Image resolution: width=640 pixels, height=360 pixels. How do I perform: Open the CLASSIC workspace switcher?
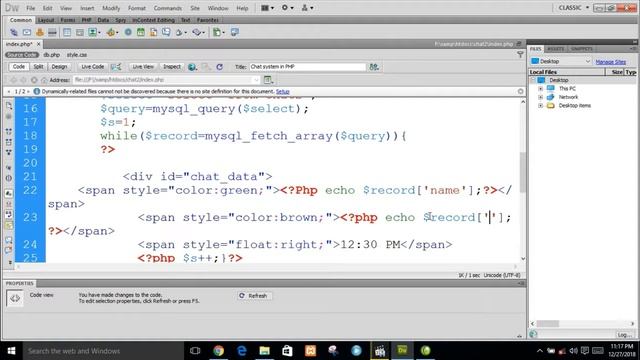click(x=573, y=8)
